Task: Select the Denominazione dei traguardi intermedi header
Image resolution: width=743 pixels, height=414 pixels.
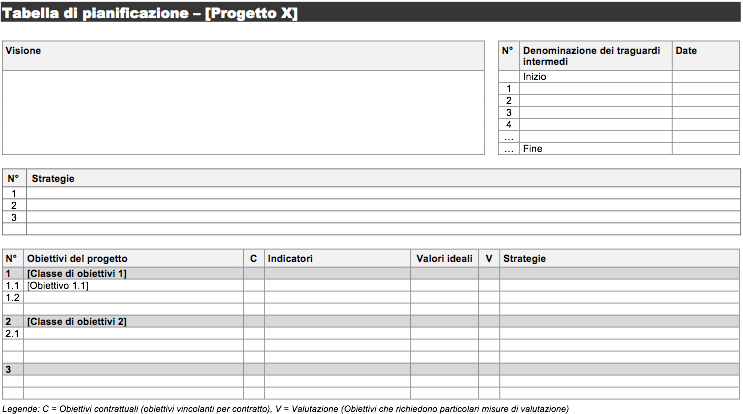Action: [x=596, y=56]
